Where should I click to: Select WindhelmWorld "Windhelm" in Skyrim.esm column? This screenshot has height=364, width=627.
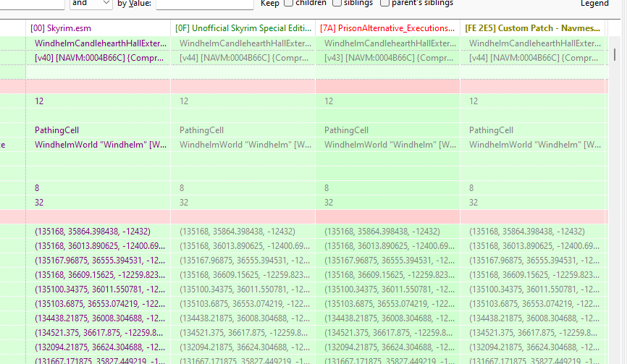[98, 145]
